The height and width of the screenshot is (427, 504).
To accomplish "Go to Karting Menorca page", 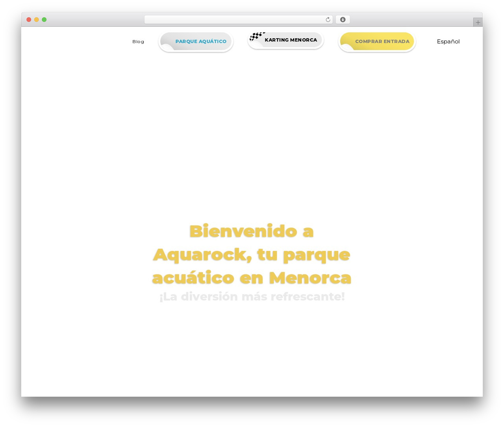I will tap(285, 40).
